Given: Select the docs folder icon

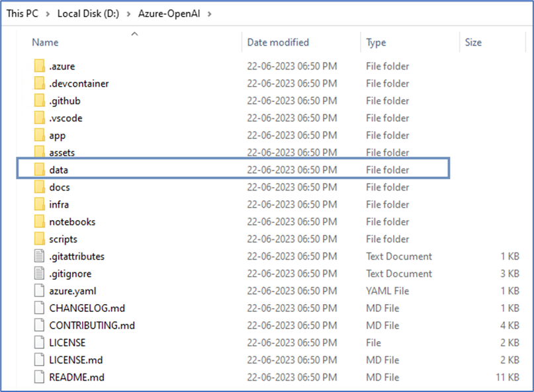Looking at the screenshot, I should (39, 187).
